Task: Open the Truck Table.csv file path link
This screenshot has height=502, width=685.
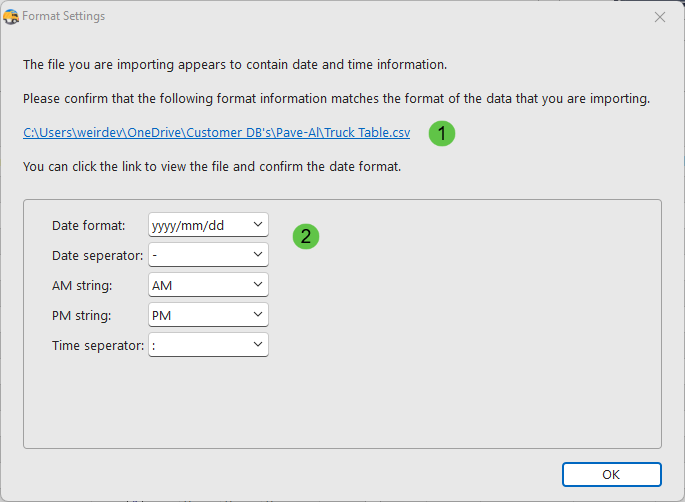Action: (x=216, y=133)
